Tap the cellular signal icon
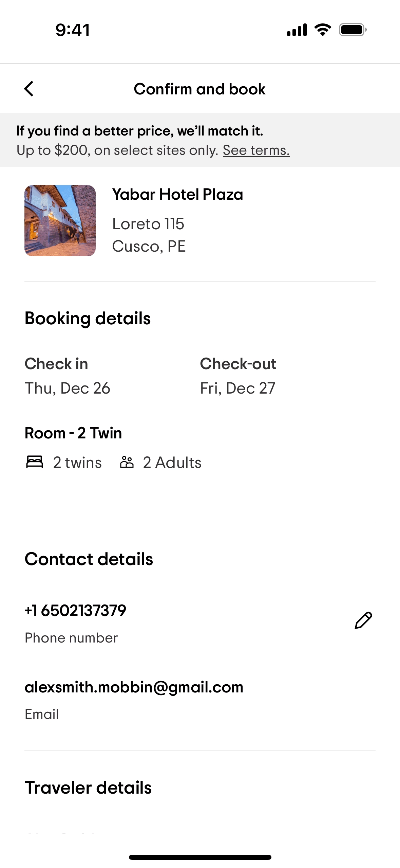Image resolution: width=400 pixels, height=868 pixels. (297, 30)
